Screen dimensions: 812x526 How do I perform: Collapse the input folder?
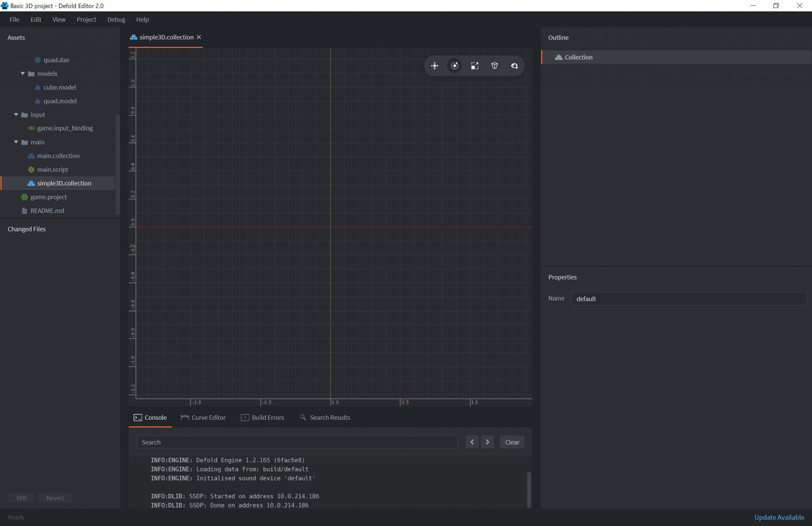point(16,115)
